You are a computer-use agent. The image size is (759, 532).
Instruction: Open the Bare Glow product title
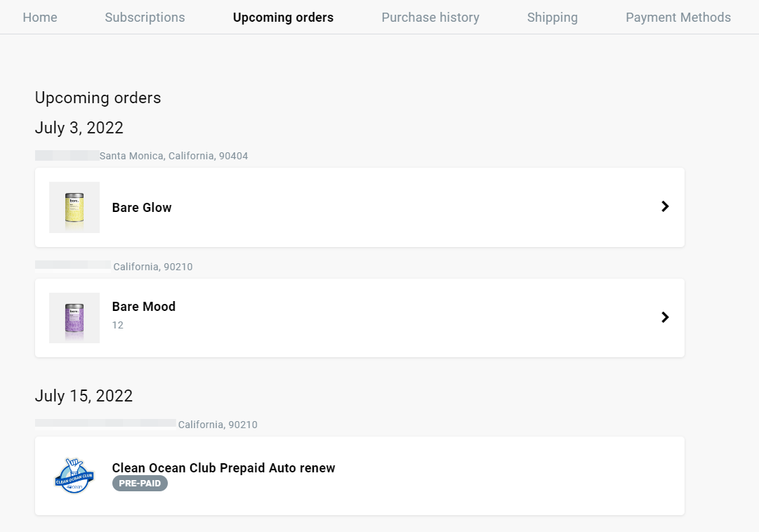click(142, 208)
